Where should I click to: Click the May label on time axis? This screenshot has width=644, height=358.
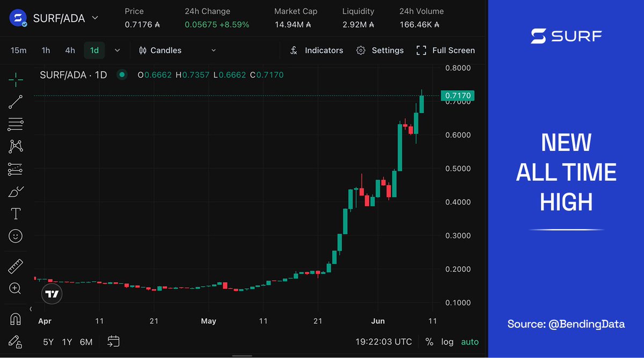click(208, 321)
